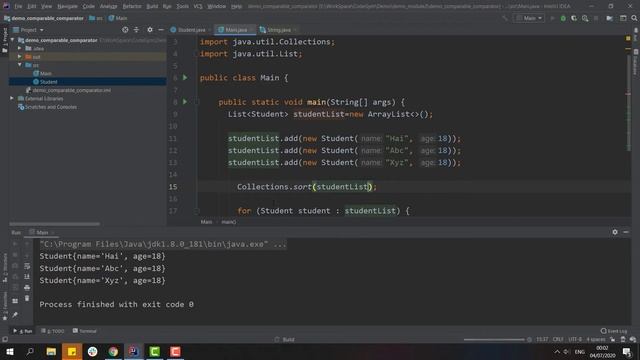
Task: Click the Run tool window button at bottom
Action: [23, 331]
